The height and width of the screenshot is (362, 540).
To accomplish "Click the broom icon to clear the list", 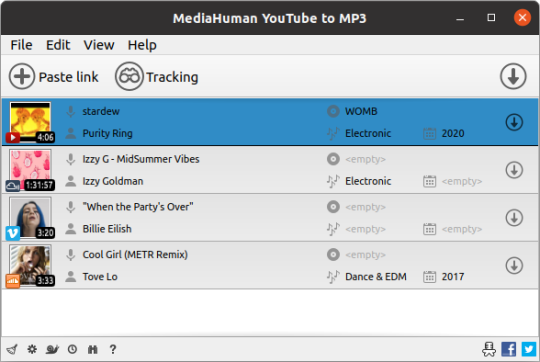I will click(12, 349).
